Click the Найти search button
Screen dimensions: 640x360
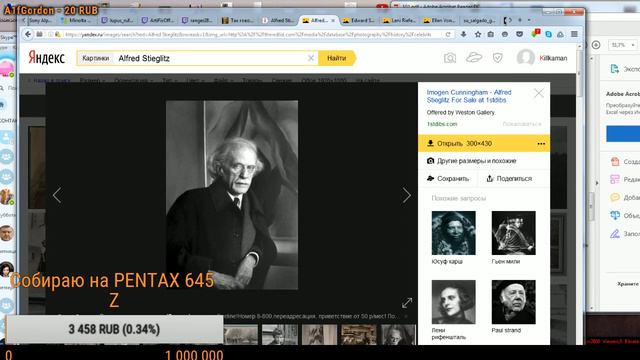pyautogui.click(x=337, y=58)
